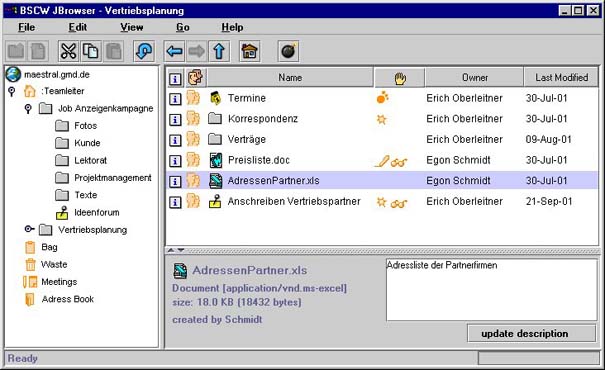
Task: Click the update description button
Action: (532, 333)
